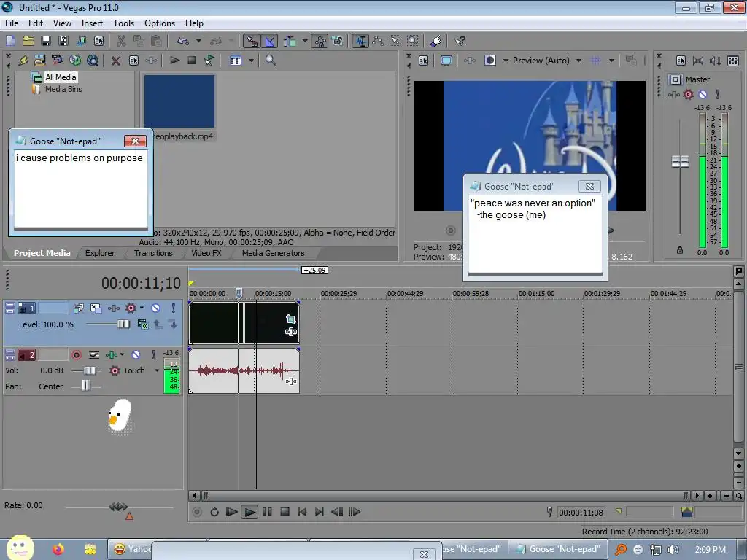
Task: Open the Tools menu
Action: pos(123,23)
